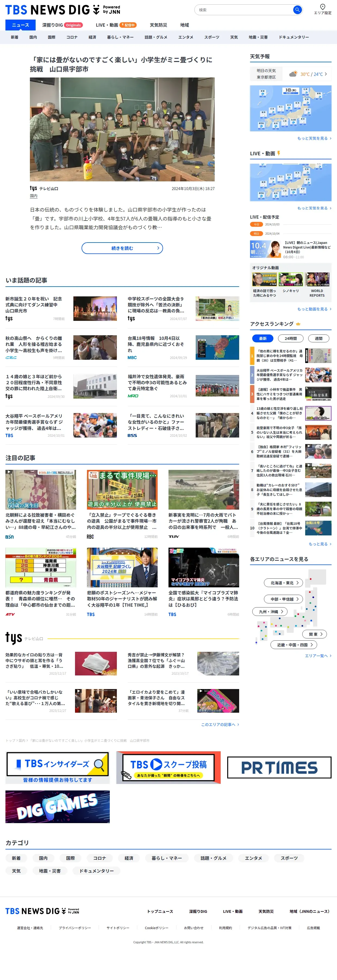
Task: Open もっと天気を見る under the weather forecast map
Action: [x=314, y=138]
